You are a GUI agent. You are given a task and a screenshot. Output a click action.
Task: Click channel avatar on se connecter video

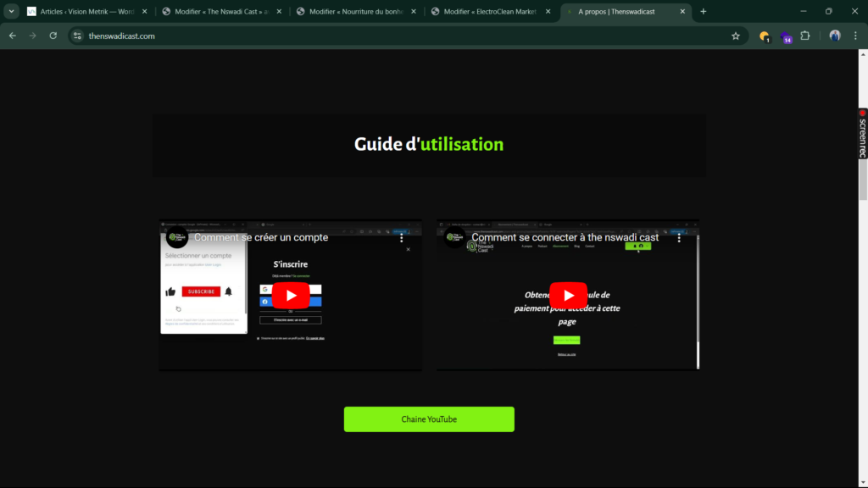(455, 237)
